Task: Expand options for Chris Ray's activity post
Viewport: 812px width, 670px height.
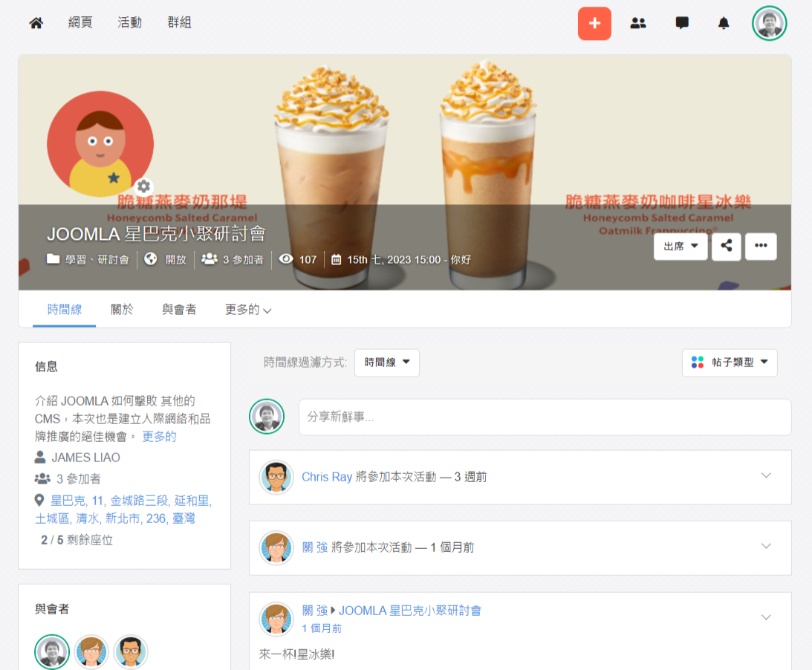Action: pos(766,476)
